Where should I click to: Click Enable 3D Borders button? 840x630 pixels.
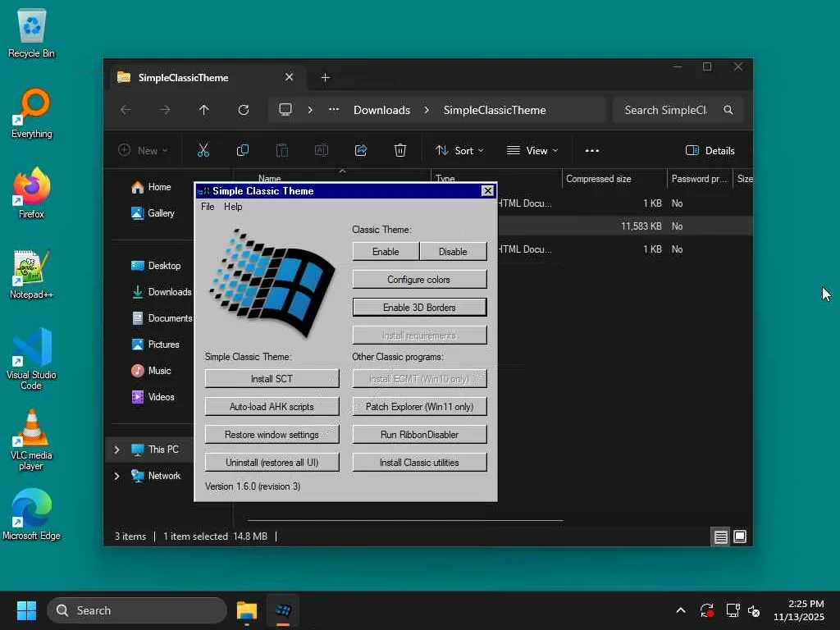coord(419,307)
